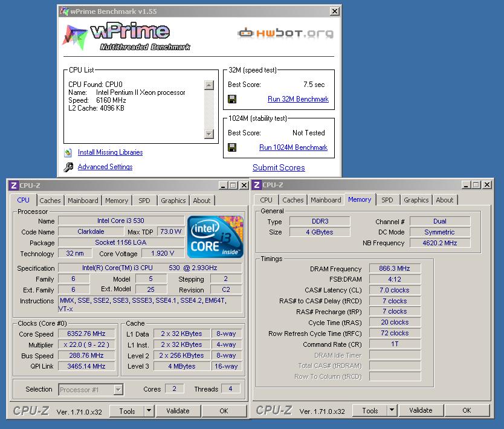Click the Intel Core i3 inside badge
The image size is (504, 429).
[215, 237]
